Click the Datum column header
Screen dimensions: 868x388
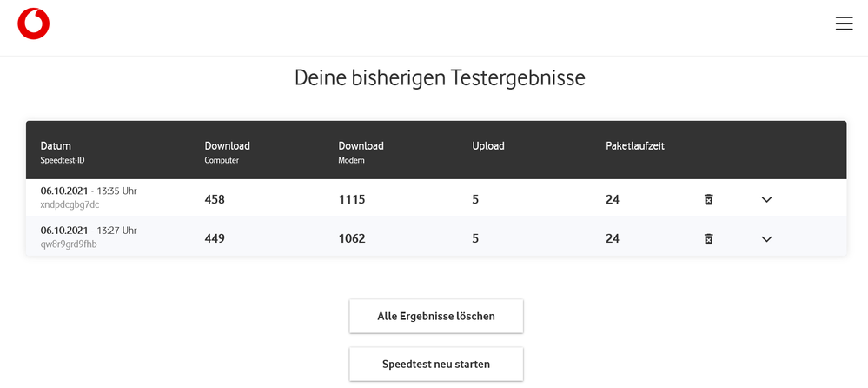coord(56,145)
